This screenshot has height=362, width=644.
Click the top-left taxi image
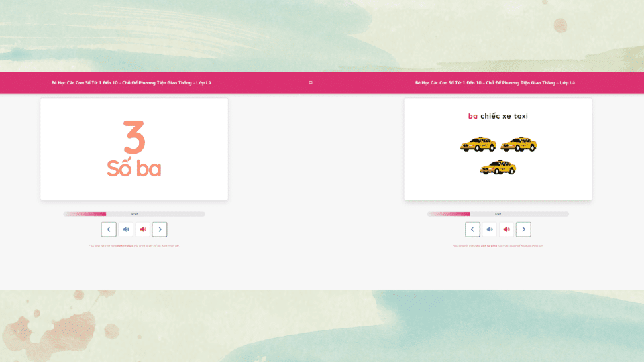(478, 144)
